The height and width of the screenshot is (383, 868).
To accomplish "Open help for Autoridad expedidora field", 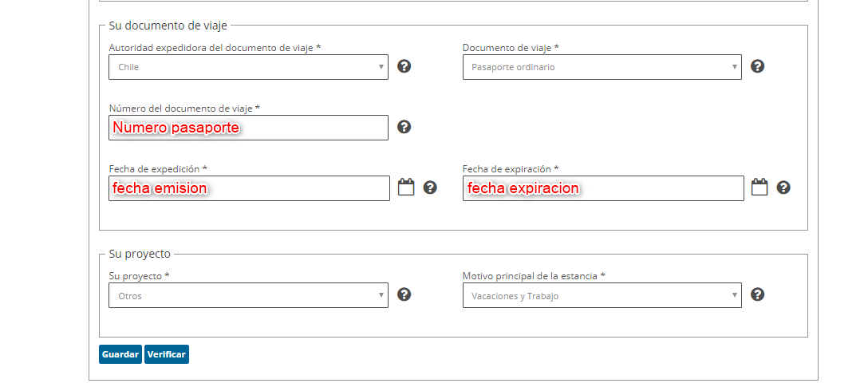I will 404,66.
